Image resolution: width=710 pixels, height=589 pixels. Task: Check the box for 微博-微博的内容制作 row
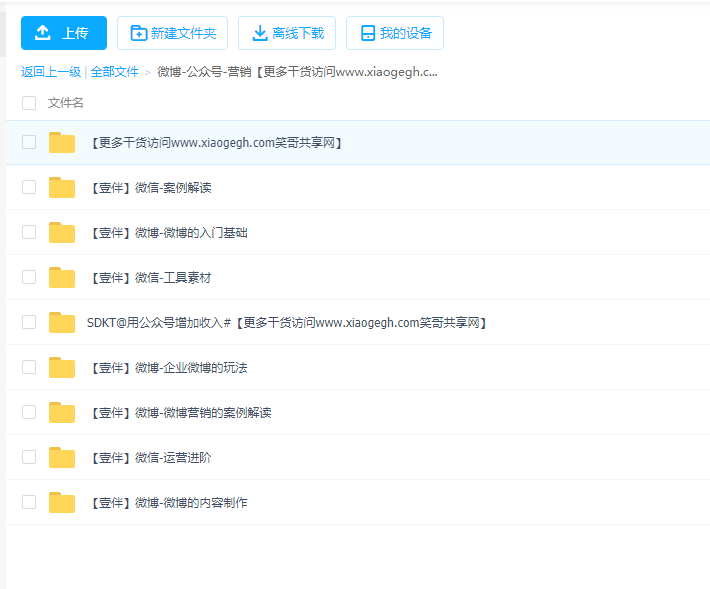point(29,502)
